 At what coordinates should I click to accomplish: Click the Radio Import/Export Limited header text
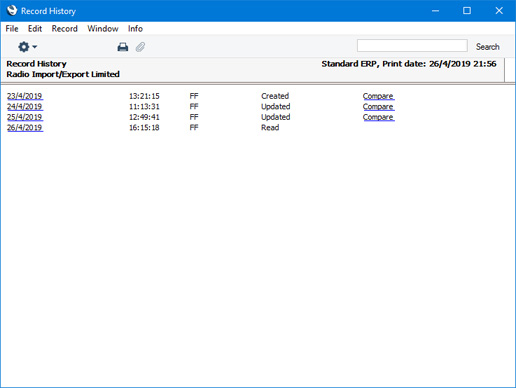point(63,74)
